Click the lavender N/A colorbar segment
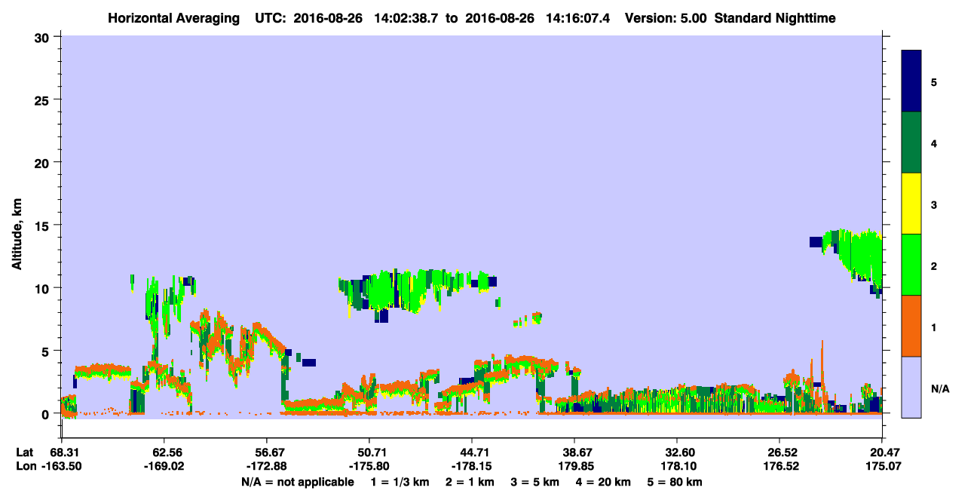This screenshot has height=503, width=980. pyautogui.click(x=911, y=387)
